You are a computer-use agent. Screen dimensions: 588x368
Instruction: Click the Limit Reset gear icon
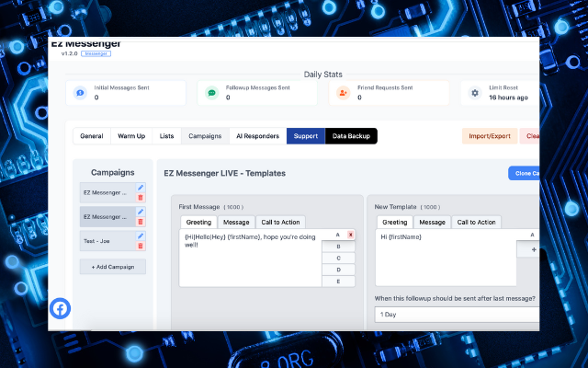[475, 93]
